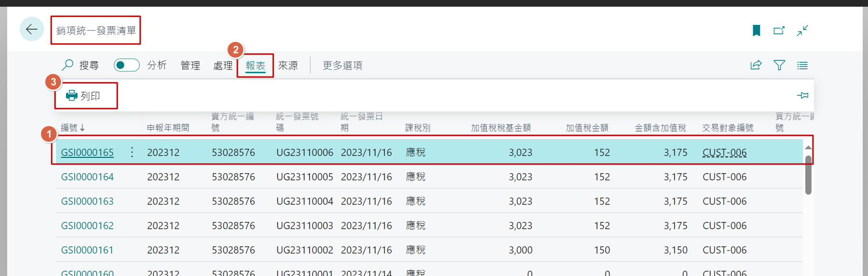This screenshot has height=276, width=868.
Task: Open invoice record GSI0000163
Action: (88, 201)
